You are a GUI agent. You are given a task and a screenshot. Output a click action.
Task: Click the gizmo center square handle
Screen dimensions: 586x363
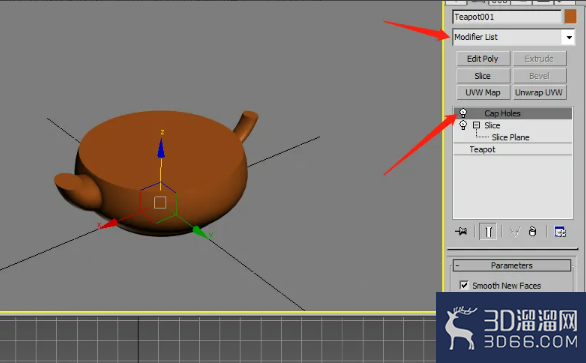pos(160,202)
